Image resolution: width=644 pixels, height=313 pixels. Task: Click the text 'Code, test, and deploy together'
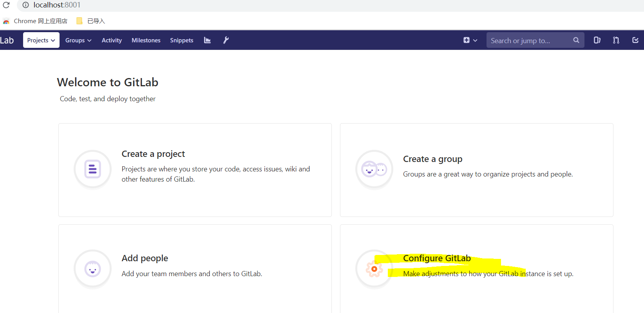(x=108, y=99)
